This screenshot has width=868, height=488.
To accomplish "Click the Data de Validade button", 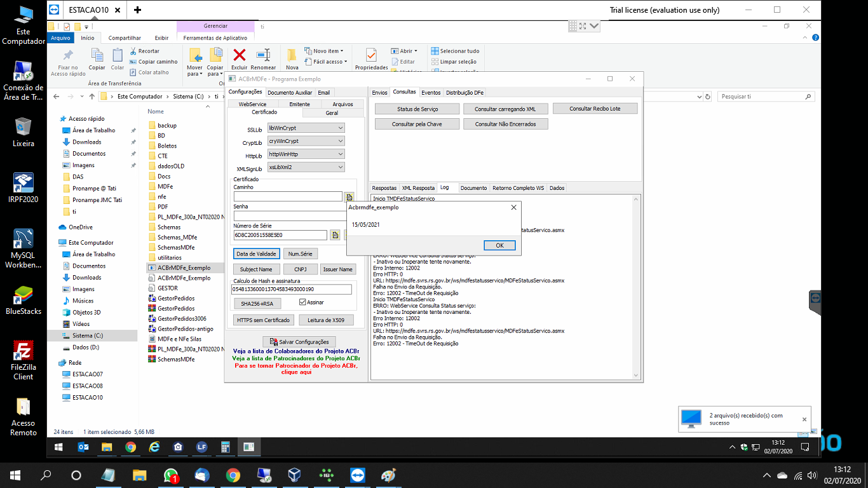I will click(x=256, y=254).
